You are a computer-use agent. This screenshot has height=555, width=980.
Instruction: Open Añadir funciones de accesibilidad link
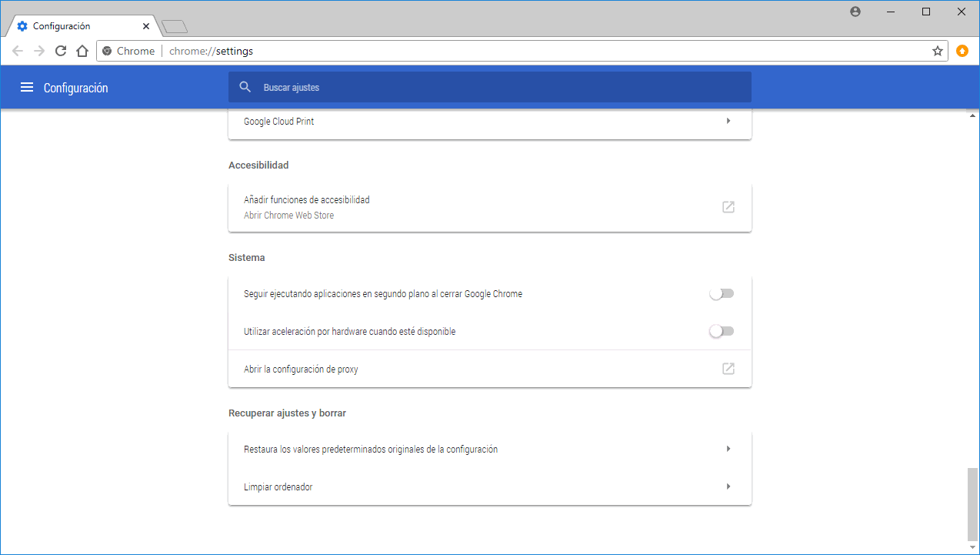[307, 200]
